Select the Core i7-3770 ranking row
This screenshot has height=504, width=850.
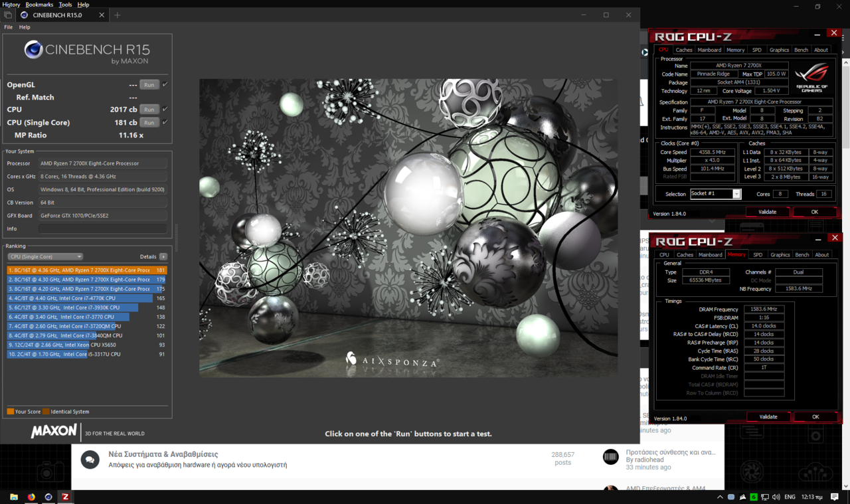[87, 317]
